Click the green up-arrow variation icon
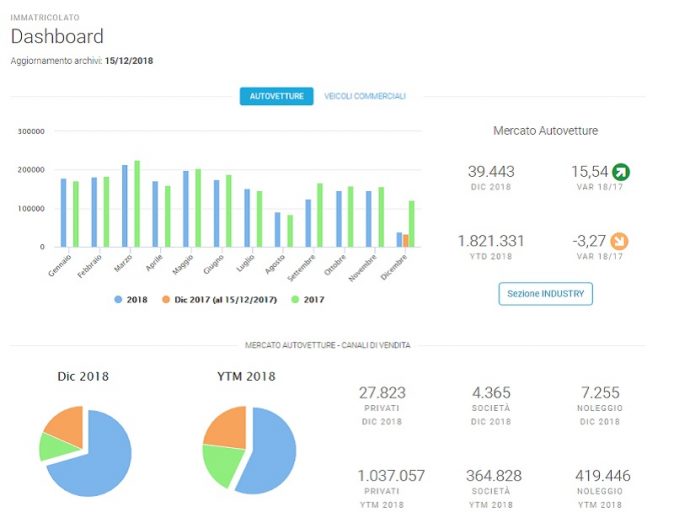The width and height of the screenshot is (674, 512). point(621,172)
